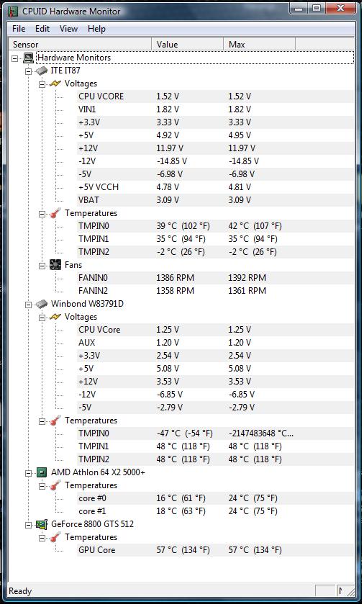The height and width of the screenshot is (607, 364).
Task: Collapse the ITE IT87 Voltages group
Action: (42, 84)
